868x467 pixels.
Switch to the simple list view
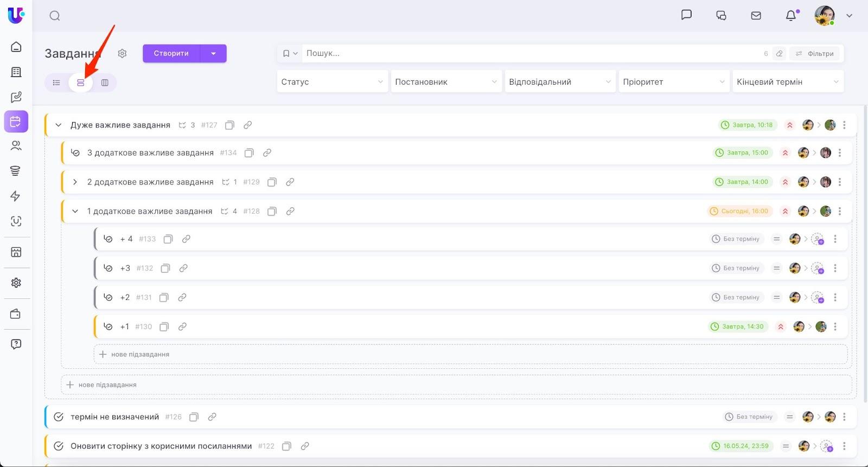tap(56, 82)
